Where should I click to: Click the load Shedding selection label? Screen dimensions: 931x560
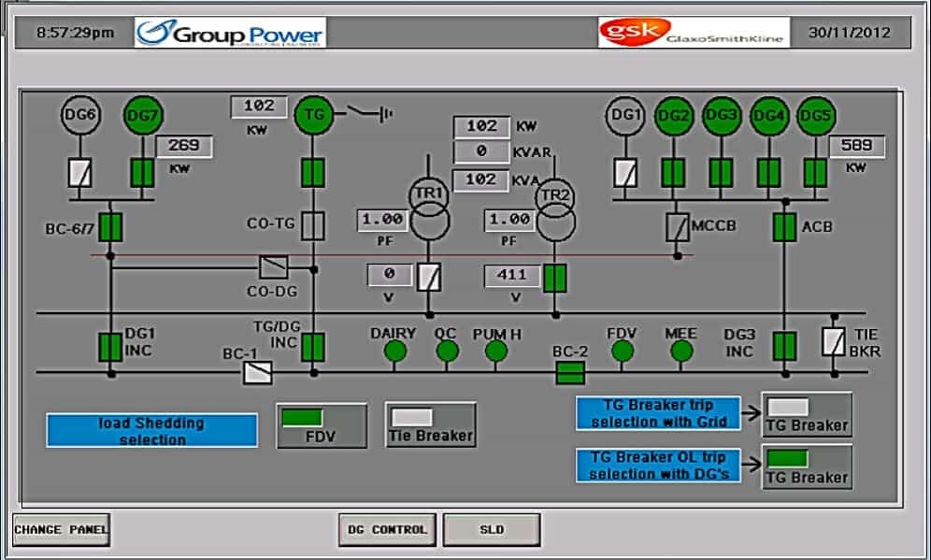point(152,431)
